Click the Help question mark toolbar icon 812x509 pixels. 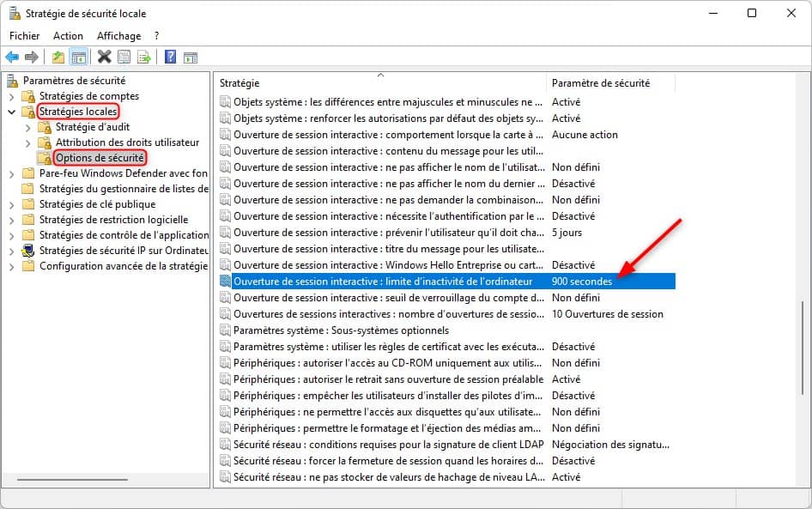pos(170,57)
